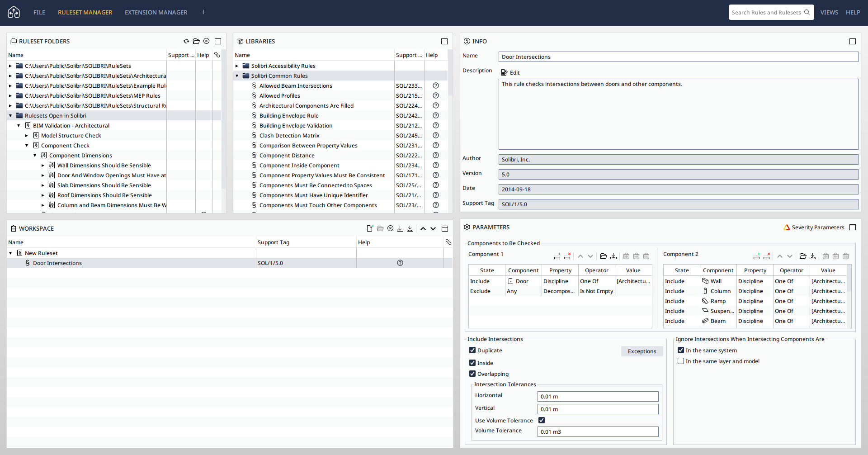Maximize the Parameters panel

click(853, 227)
